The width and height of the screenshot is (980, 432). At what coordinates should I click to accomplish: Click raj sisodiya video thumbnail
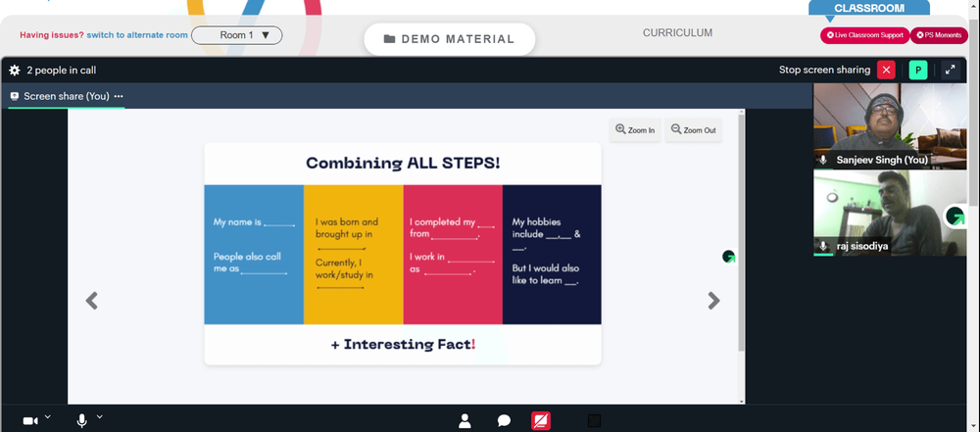890,213
